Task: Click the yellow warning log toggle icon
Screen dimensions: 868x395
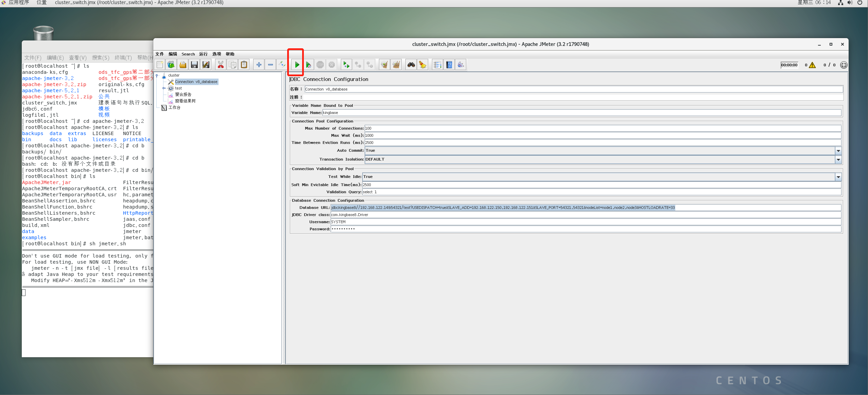Action: (x=812, y=65)
